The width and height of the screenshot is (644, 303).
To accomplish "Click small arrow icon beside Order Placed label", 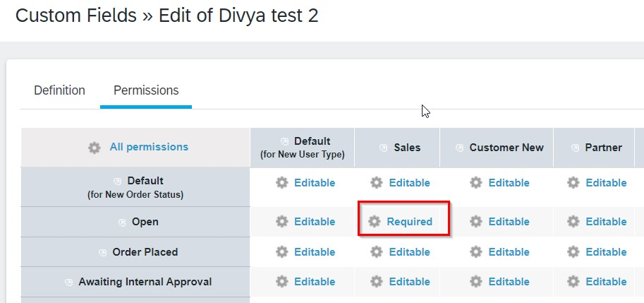I will tap(103, 252).
